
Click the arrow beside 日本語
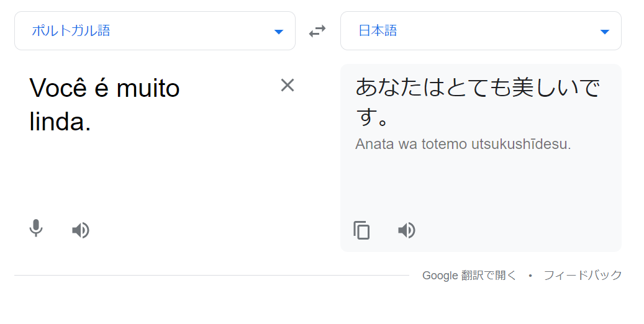click(x=605, y=32)
